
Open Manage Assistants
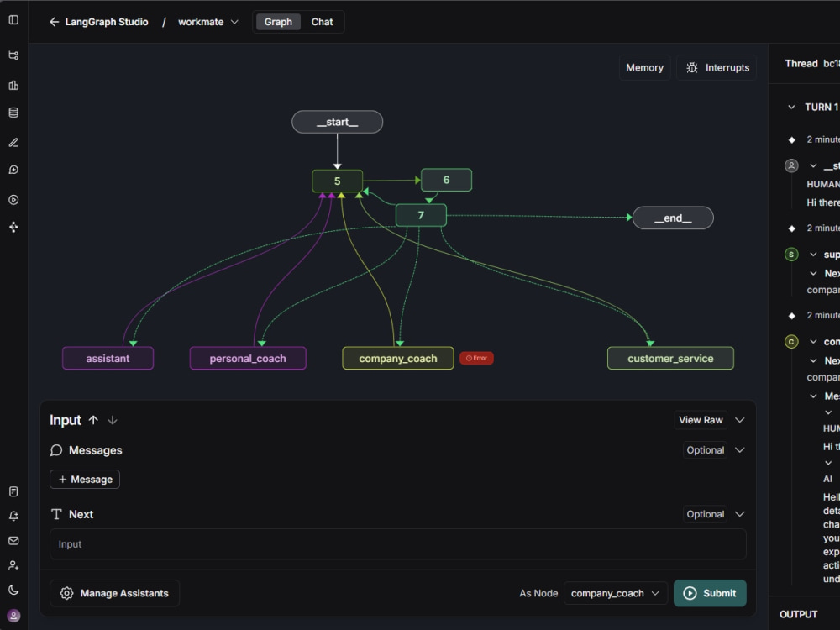pyautogui.click(x=114, y=593)
